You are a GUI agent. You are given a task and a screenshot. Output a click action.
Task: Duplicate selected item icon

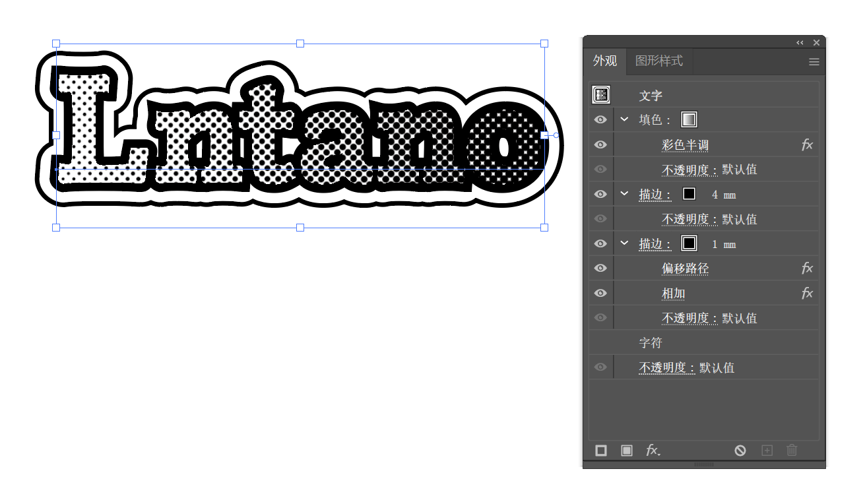tap(767, 451)
